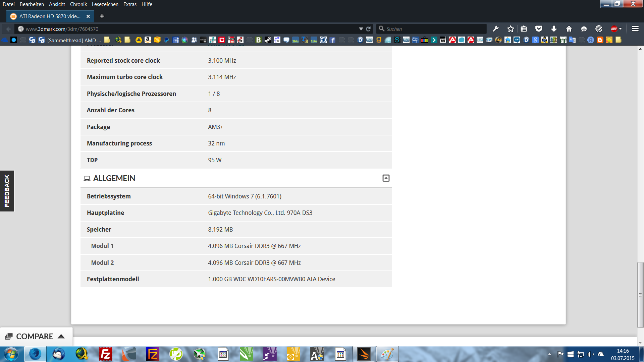Open the Downloads arrow icon
The height and width of the screenshot is (362, 644).
[x=554, y=29]
